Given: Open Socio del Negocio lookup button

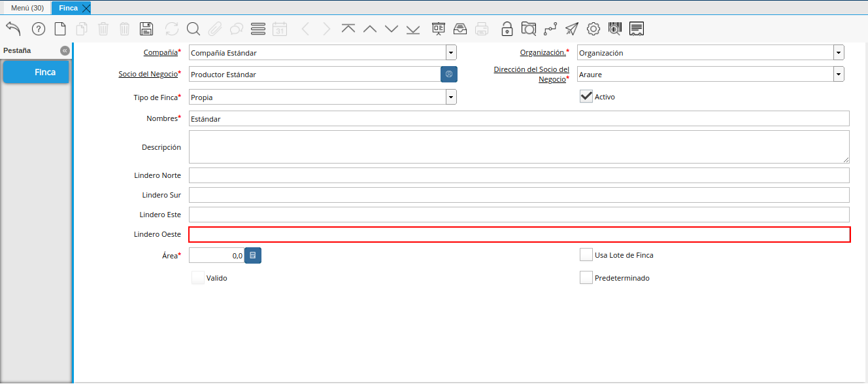Looking at the screenshot, I should tap(449, 74).
